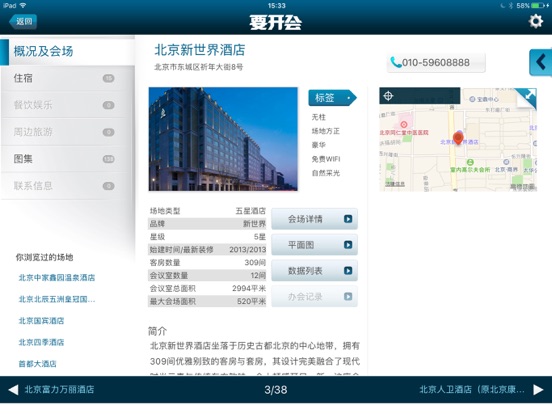The width and height of the screenshot is (552, 414).
Task: Click arrow icon on 会场详情 button
Action: (348, 219)
